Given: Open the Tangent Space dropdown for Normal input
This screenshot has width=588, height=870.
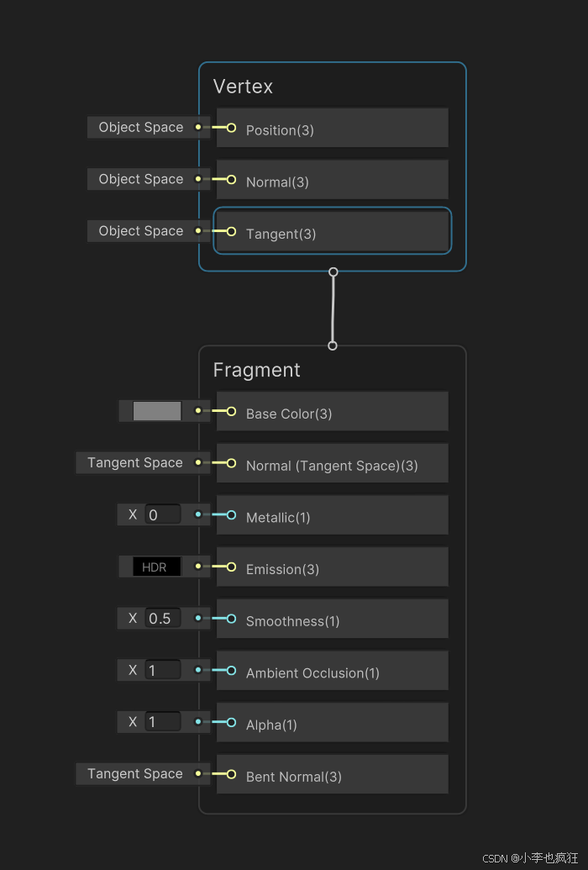Looking at the screenshot, I should pos(134,462).
